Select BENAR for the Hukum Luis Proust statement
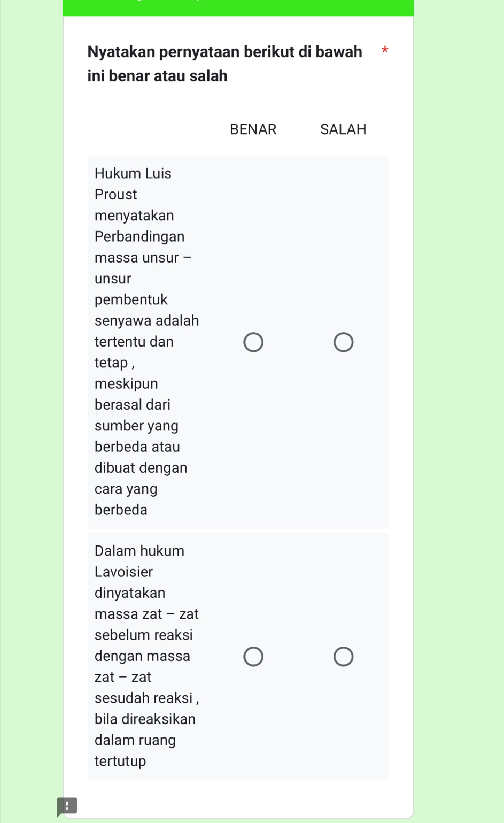This screenshot has height=823, width=504. pos(253,342)
